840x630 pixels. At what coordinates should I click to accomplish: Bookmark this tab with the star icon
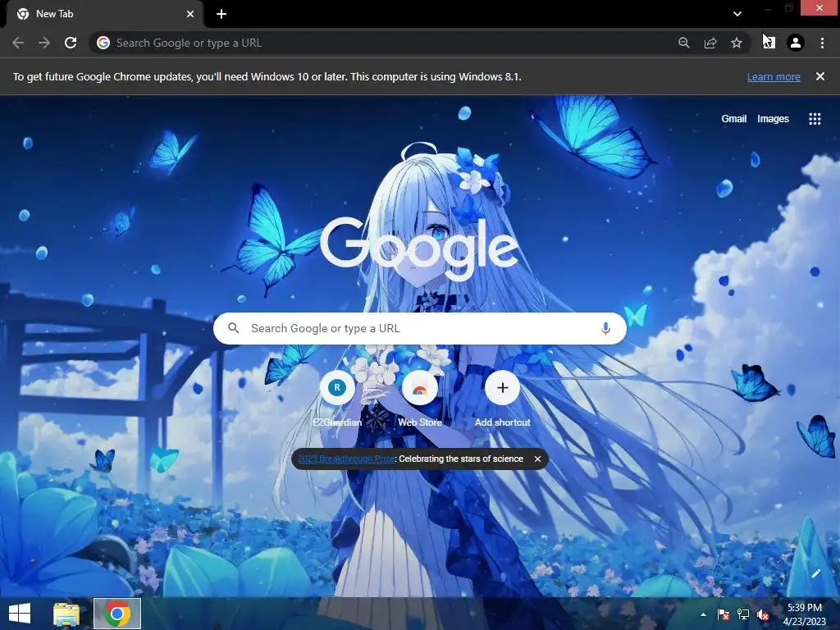click(737, 43)
